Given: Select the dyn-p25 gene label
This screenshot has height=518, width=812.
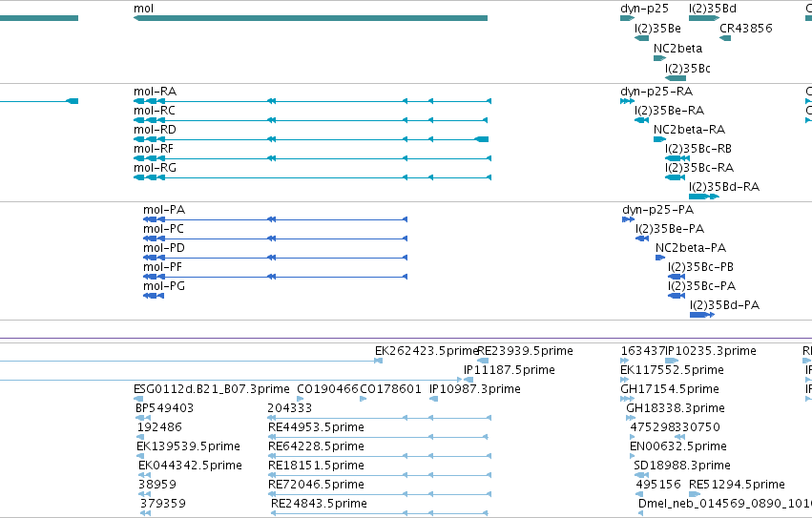Looking at the screenshot, I should pos(644,9).
